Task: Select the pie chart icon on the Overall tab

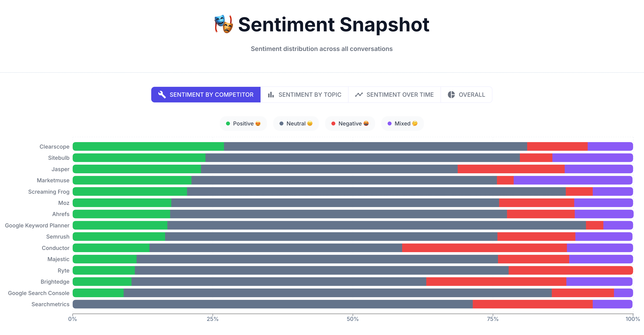Action: click(451, 95)
